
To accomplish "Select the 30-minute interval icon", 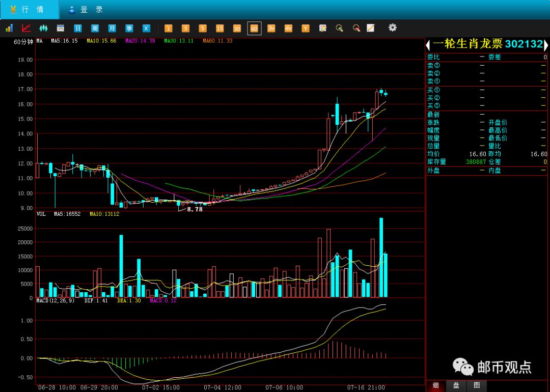I will (237, 29).
